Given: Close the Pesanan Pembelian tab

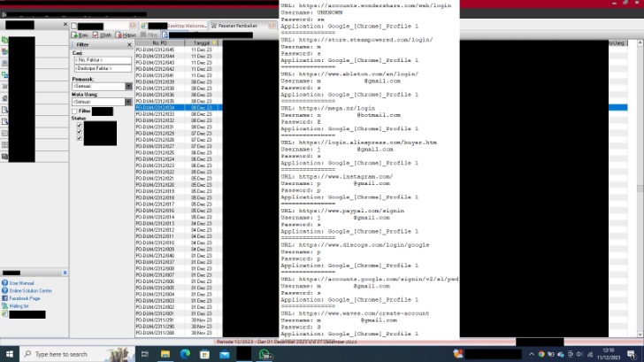Looking at the screenshot, I should [272, 26].
